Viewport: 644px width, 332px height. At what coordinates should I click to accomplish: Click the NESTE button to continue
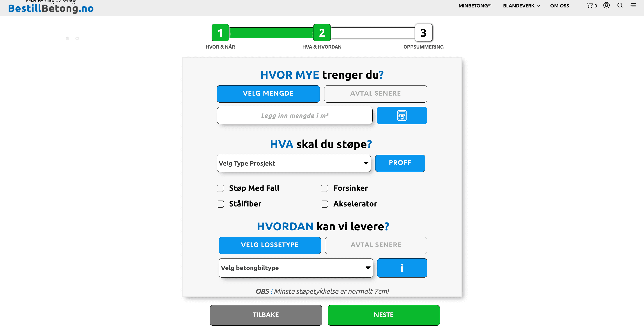point(383,315)
